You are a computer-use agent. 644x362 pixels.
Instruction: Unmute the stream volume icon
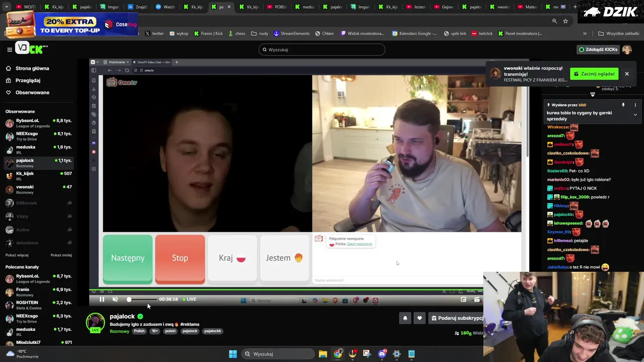[x=115, y=299]
